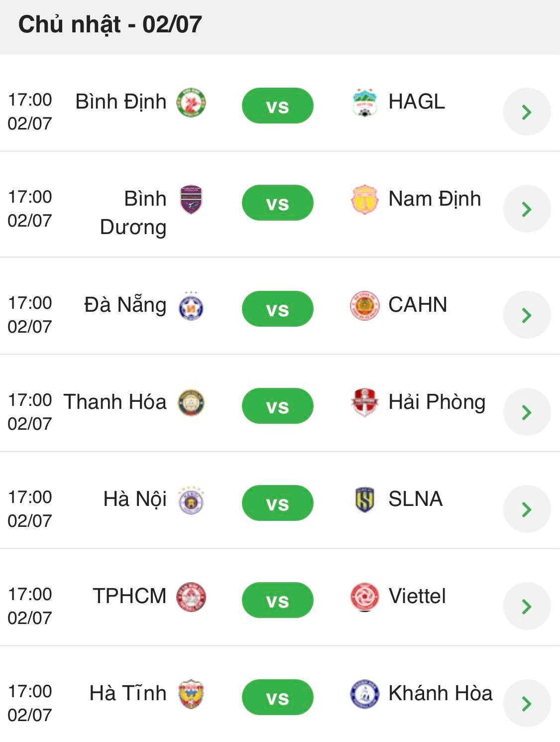
Task: Click the Nam Định team crest
Action: click(364, 200)
